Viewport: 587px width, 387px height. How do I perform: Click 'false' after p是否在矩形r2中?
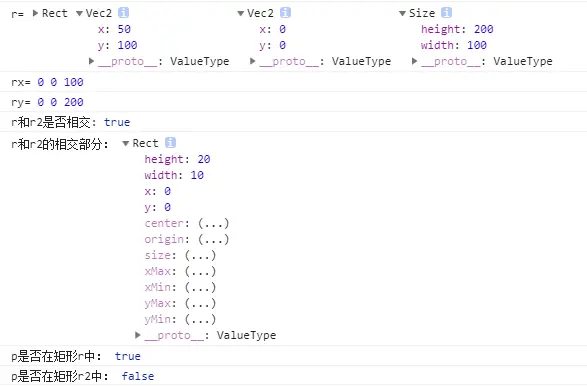point(138,376)
